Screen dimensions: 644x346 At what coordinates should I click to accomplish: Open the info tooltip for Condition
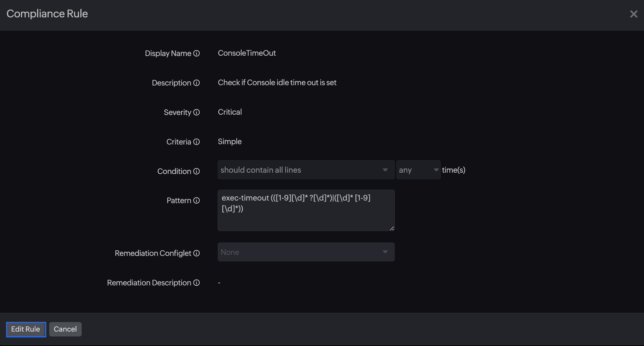point(196,171)
